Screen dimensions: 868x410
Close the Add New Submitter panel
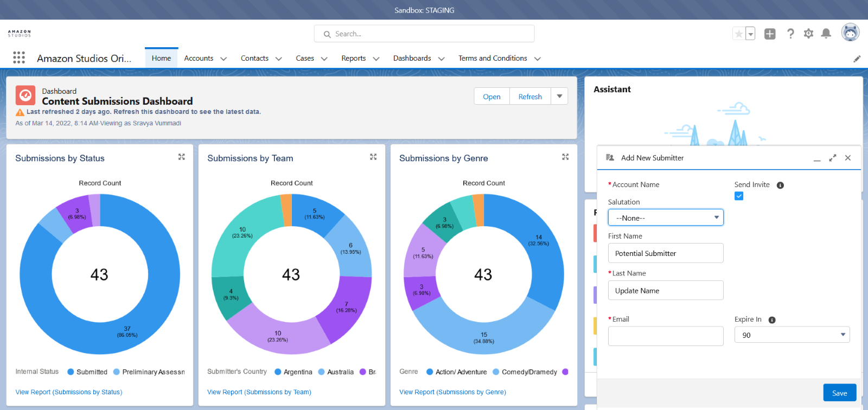tap(848, 158)
